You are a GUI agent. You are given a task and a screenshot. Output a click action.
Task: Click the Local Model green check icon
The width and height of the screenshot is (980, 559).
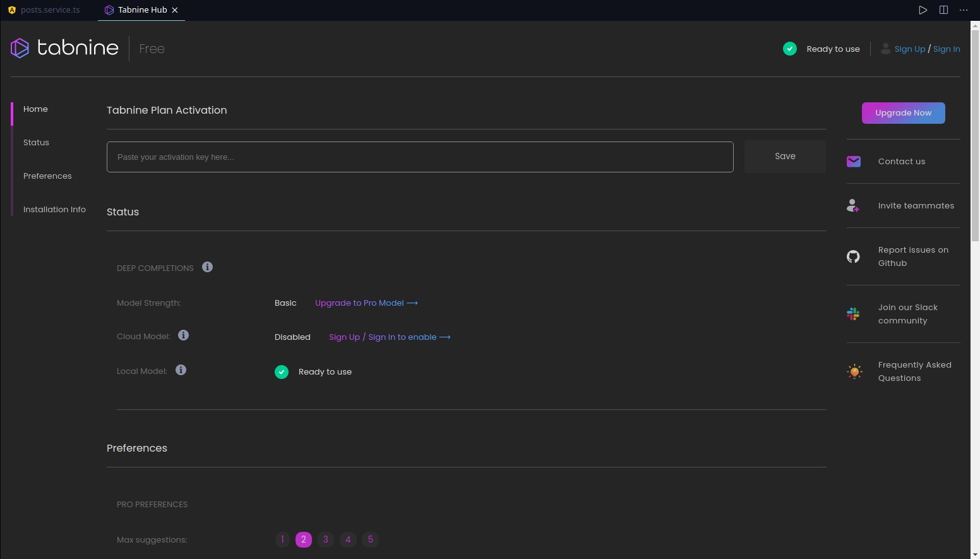282,372
